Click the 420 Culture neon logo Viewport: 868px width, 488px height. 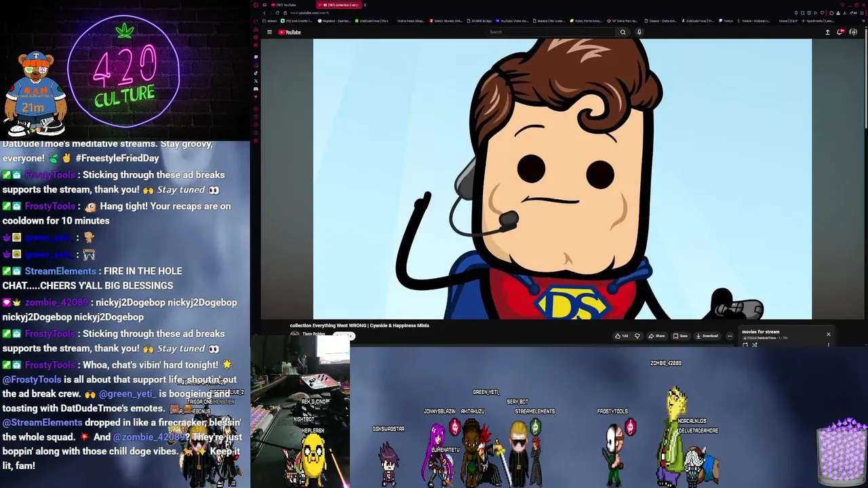[123, 71]
